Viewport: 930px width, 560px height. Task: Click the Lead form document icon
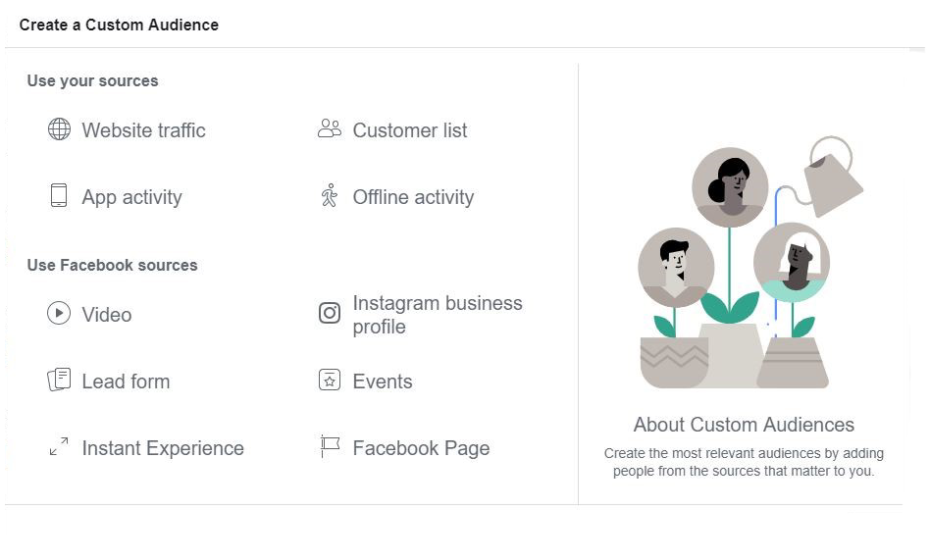click(59, 380)
